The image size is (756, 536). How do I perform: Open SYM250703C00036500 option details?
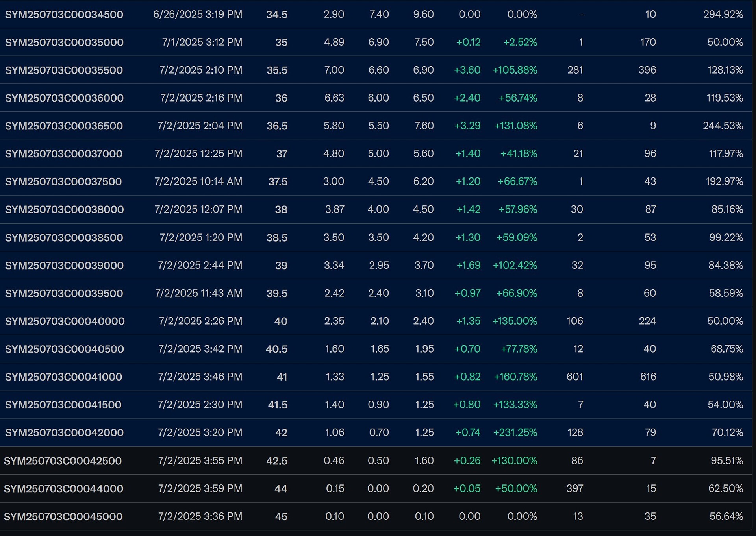[x=64, y=126]
